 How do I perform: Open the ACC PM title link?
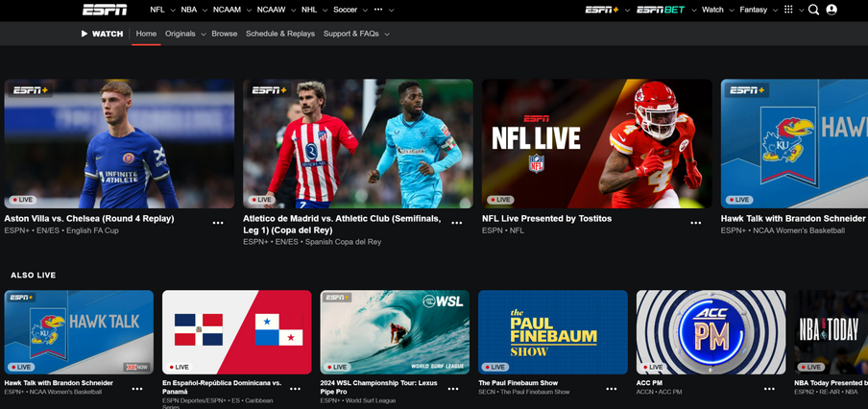[x=649, y=383]
